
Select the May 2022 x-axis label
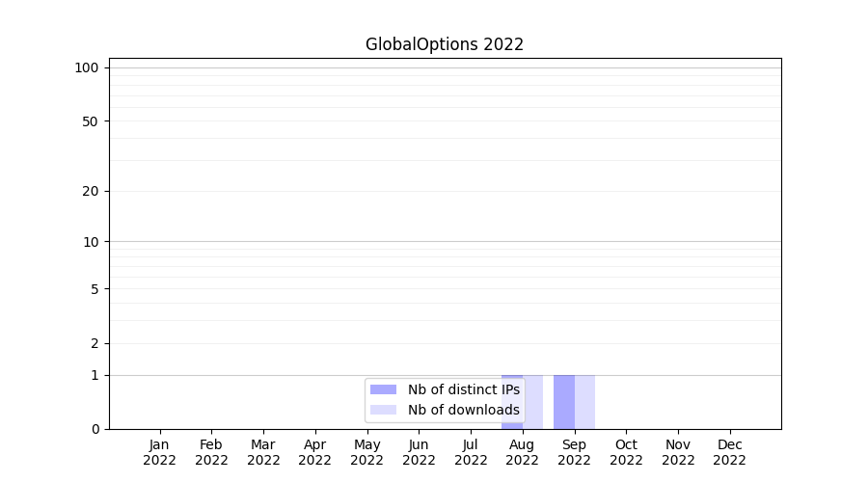point(366,452)
